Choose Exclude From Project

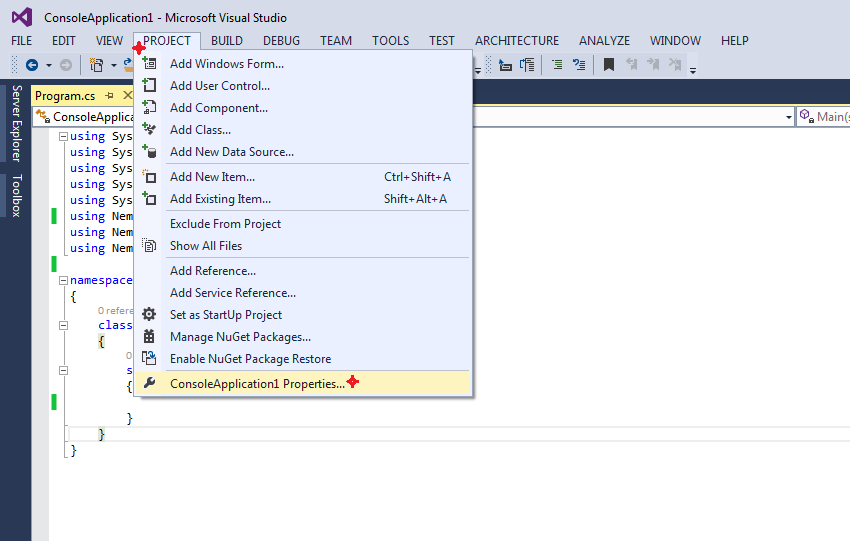click(x=303, y=224)
